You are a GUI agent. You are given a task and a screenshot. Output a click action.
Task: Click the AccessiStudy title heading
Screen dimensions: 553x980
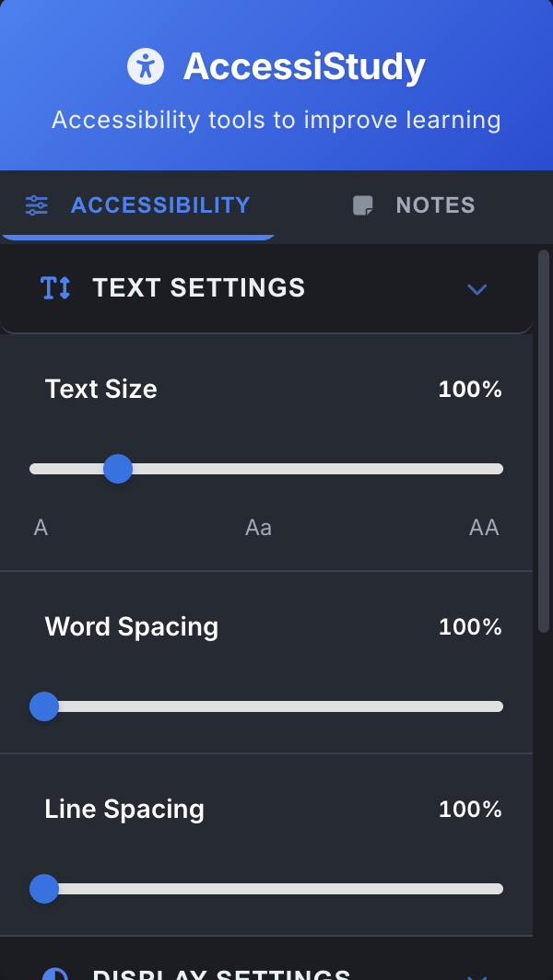point(304,66)
